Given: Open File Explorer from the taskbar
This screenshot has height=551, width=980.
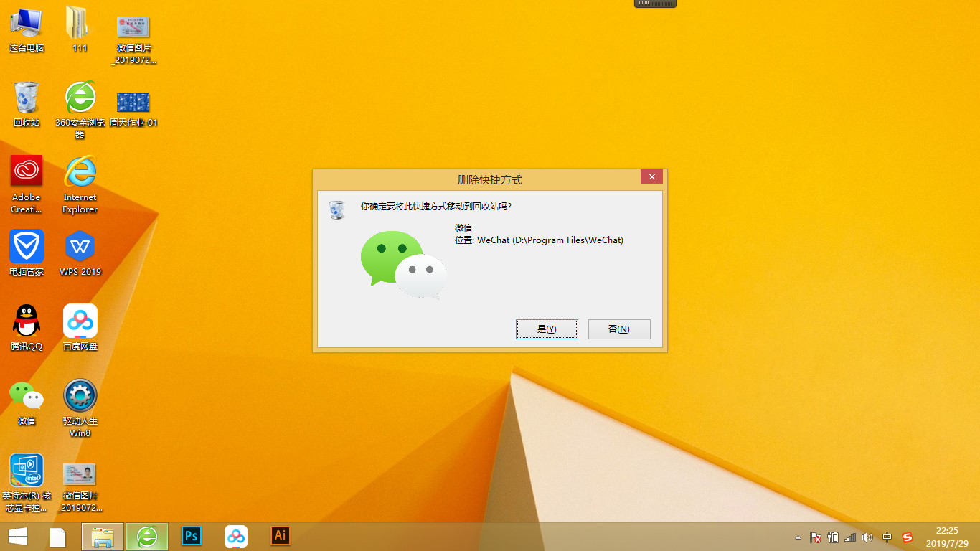Looking at the screenshot, I should [103, 537].
